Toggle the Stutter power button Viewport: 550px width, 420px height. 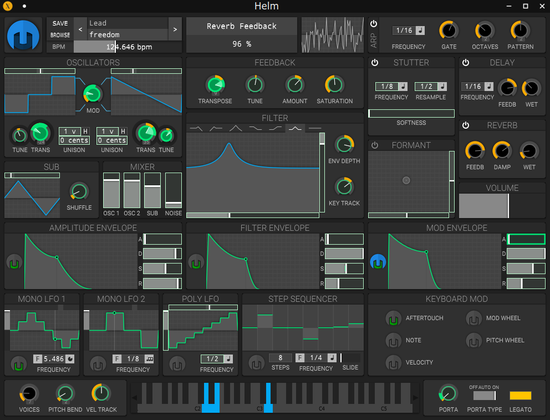[375, 63]
